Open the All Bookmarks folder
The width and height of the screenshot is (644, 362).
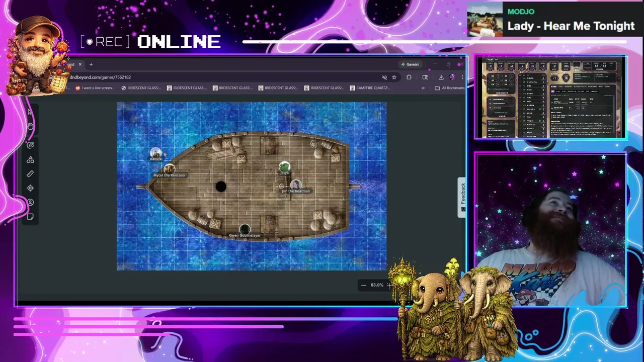(450, 88)
